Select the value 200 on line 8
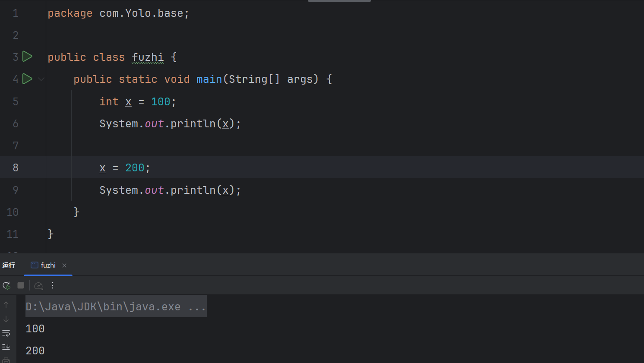The width and height of the screenshot is (644, 363). coord(135,167)
